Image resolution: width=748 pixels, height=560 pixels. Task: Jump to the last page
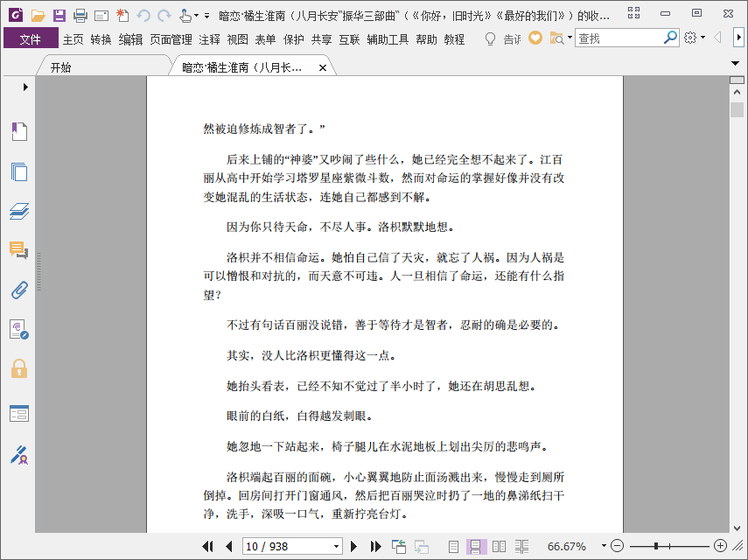pyautogui.click(x=375, y=546)
